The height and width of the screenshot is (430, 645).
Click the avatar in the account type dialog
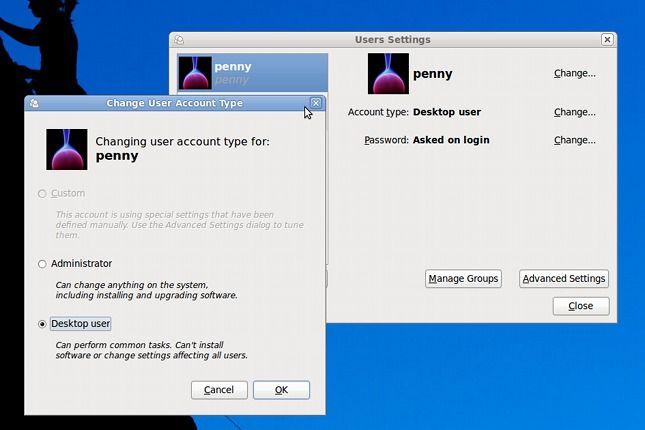pos(67,149)
